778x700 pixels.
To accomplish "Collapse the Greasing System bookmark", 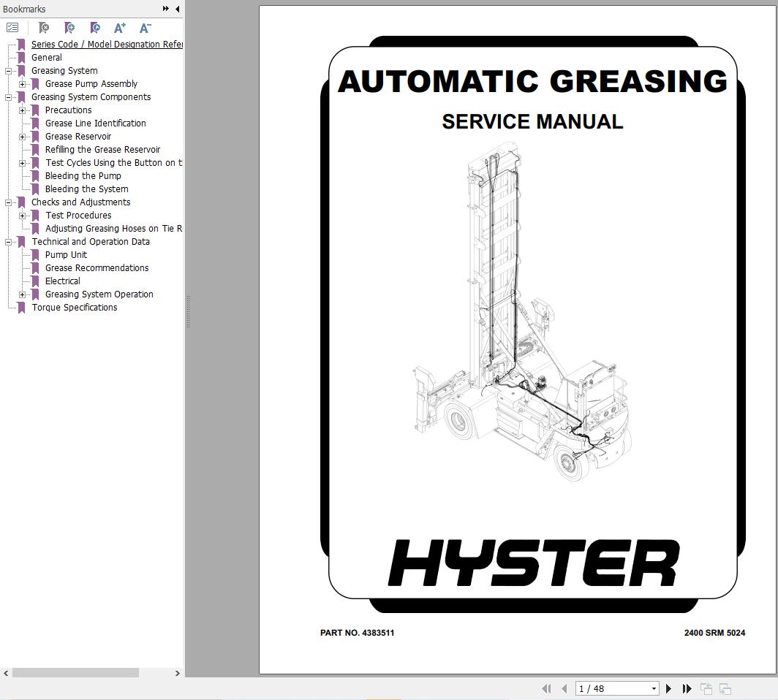I will tap(9, 71).
